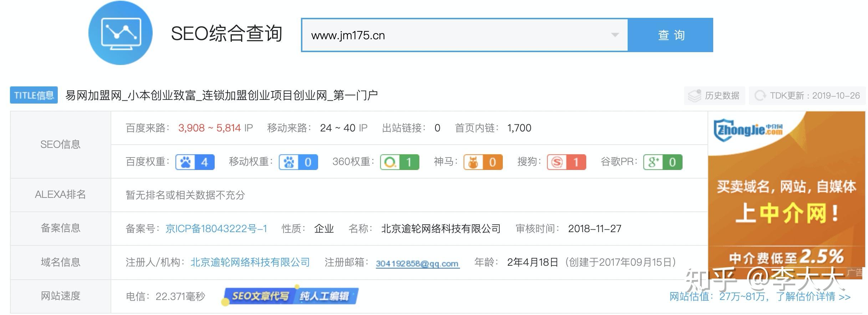Viewport: 868px width, 315px height.
Task: Click 暂无排名或相关数据不充分 ALEXA text
Action: [185, 195]
